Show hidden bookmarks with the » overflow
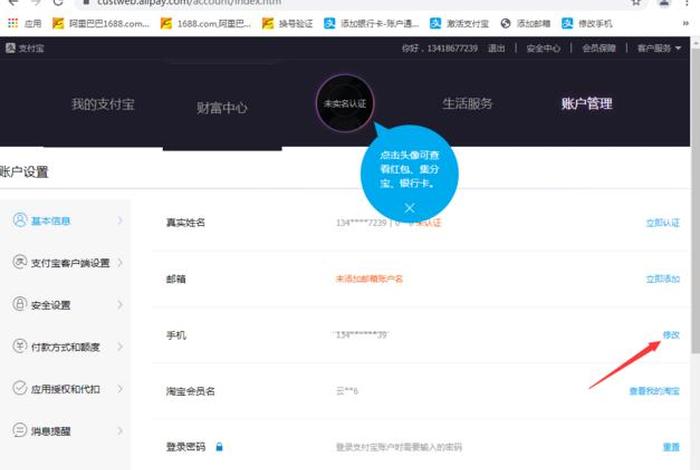This screenshot has width=700, height=470. coord(686,23)
